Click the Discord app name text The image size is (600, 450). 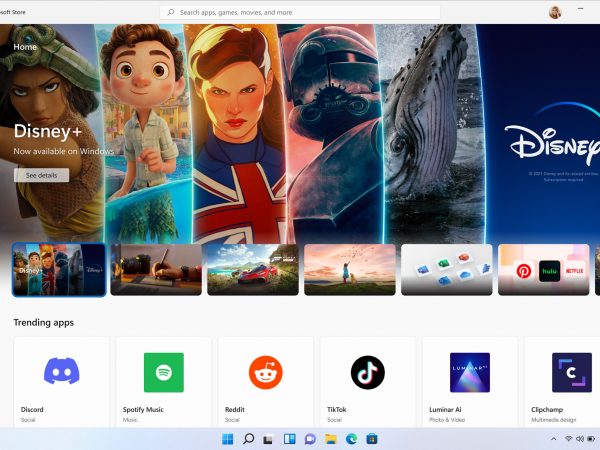coord(32,409)
